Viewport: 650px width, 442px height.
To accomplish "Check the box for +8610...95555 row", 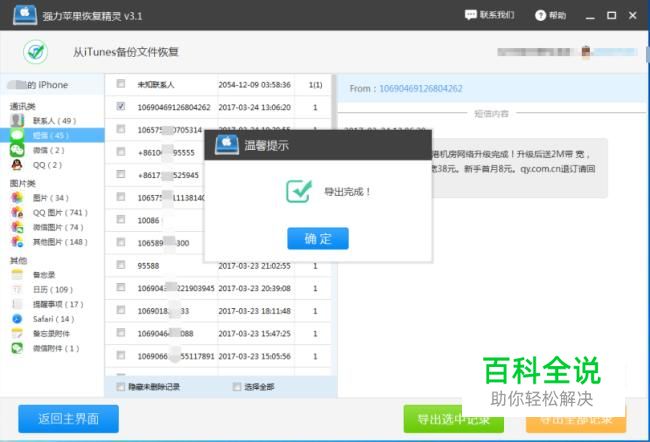I will click(121, 152).
